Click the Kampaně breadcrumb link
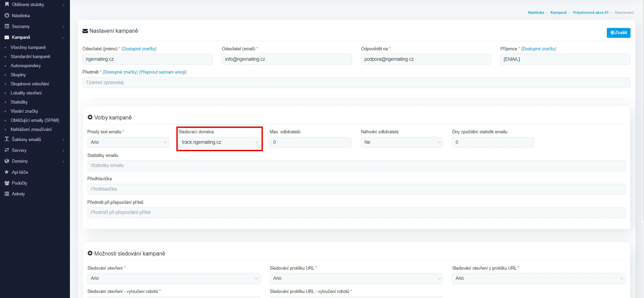The height and width of the screenshot is (298, 644). (x=558, y=12)
